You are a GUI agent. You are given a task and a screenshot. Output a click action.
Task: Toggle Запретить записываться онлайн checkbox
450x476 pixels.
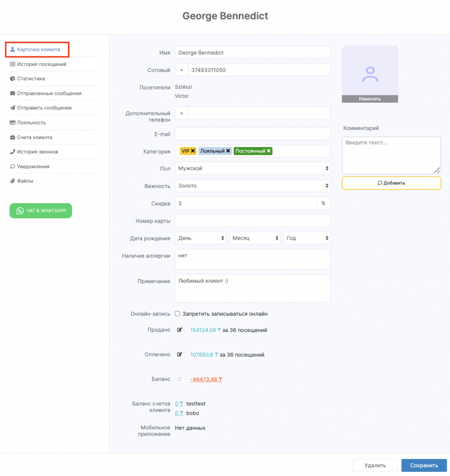point(177,314)
